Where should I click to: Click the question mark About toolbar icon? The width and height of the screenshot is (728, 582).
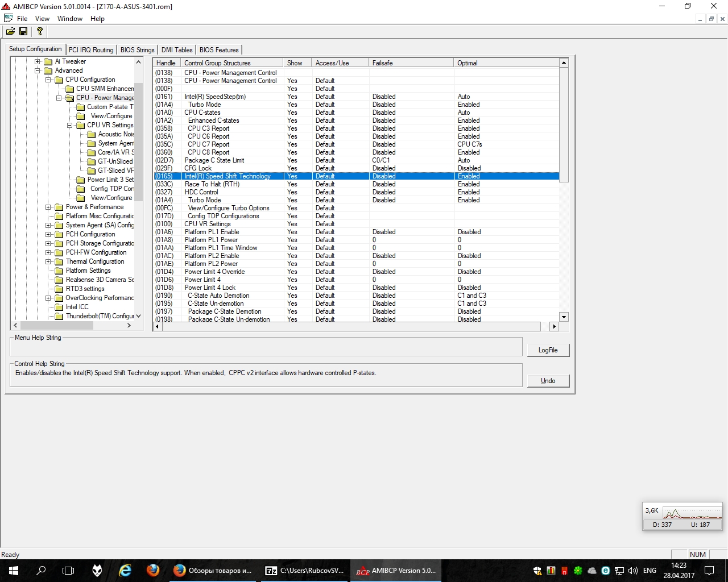click(39, 31)
